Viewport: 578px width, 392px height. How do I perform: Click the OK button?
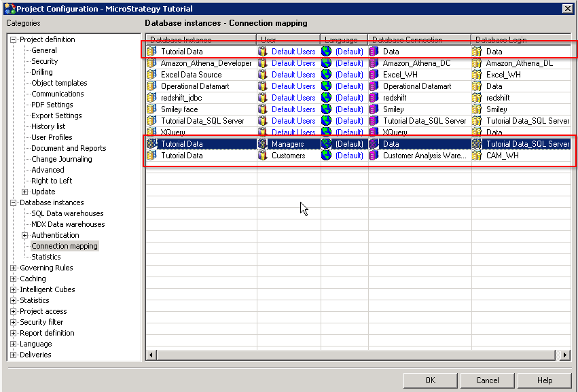430,380
